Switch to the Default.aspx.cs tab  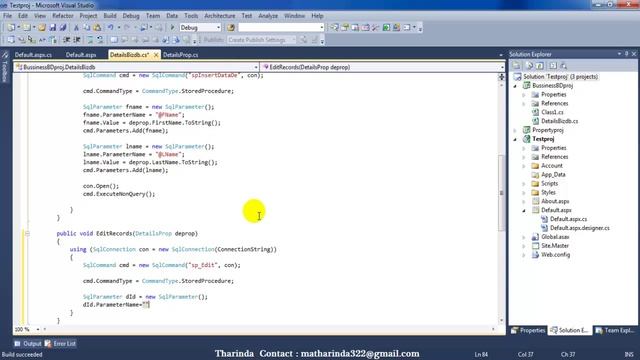pos(33,55)
